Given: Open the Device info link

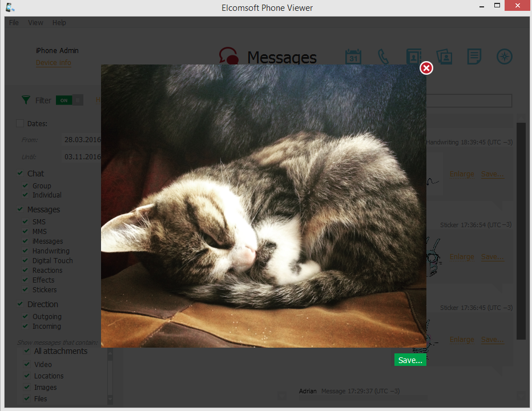Looking at the screenshot, I should click(54, 63).
